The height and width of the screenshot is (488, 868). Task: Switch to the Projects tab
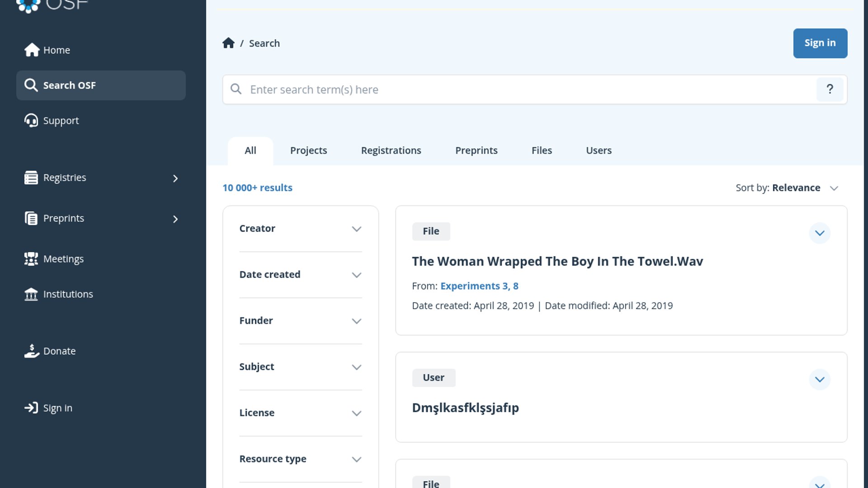(x=308, y=150)
